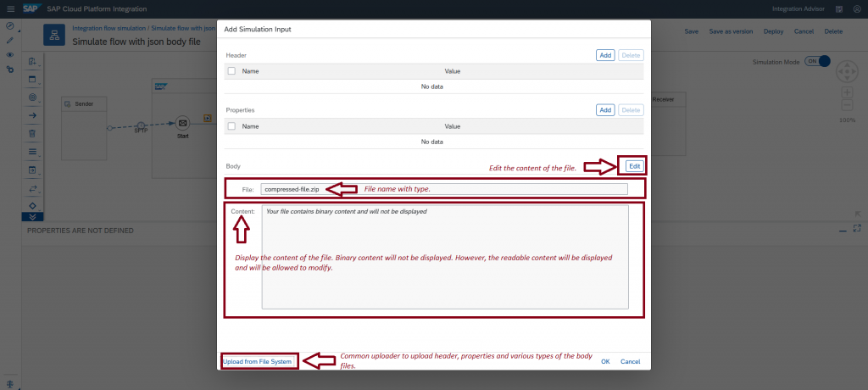Click inside the Content text area
This screenshot has height=390, width=868.
tap(445, 257)
